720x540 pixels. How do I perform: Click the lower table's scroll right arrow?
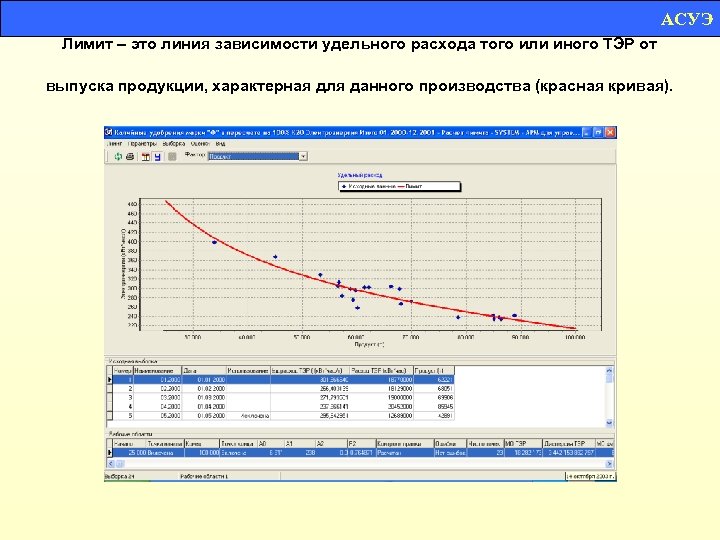[609, 464]
